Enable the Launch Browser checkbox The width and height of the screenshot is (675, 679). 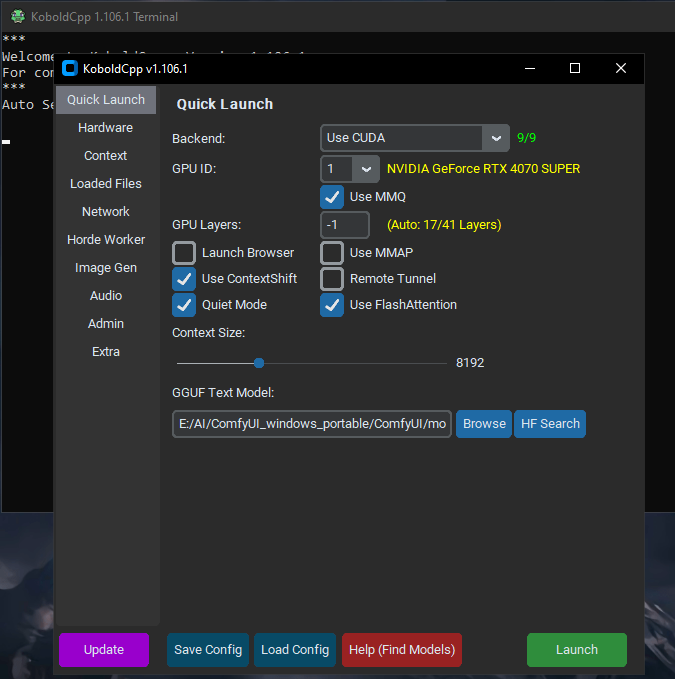coord(184,253)
